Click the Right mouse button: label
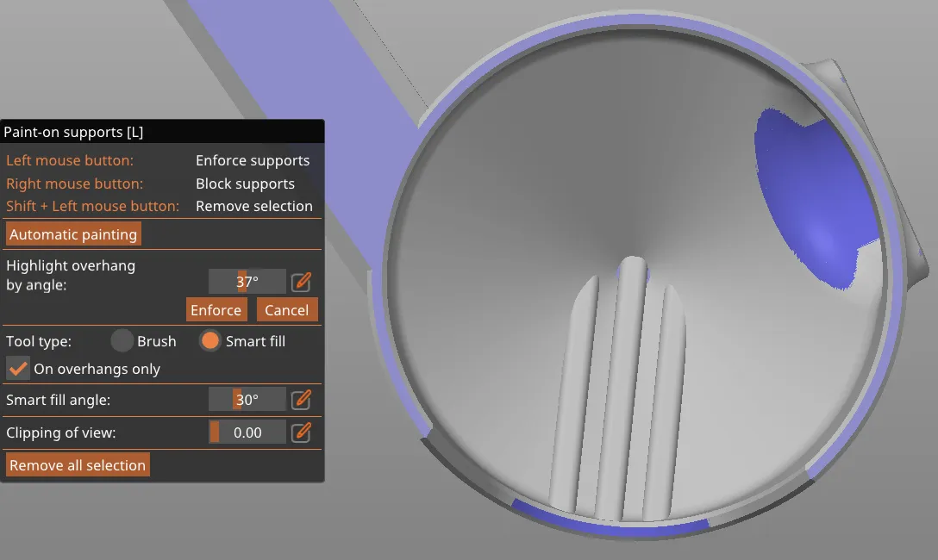Viewport: 938px width, 560px height. pos(75,184)
